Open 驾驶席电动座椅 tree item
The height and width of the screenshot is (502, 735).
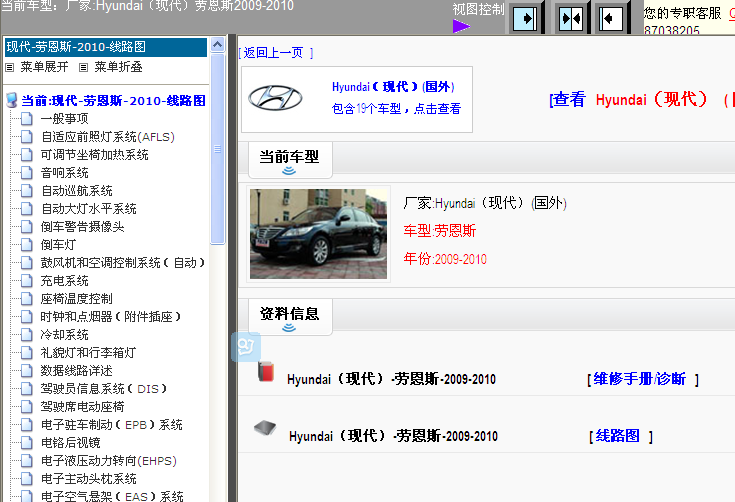82,407
